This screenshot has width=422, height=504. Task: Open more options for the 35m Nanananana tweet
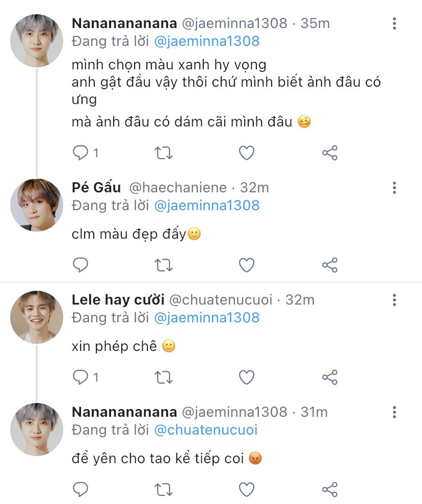click(x=394, y=23)
